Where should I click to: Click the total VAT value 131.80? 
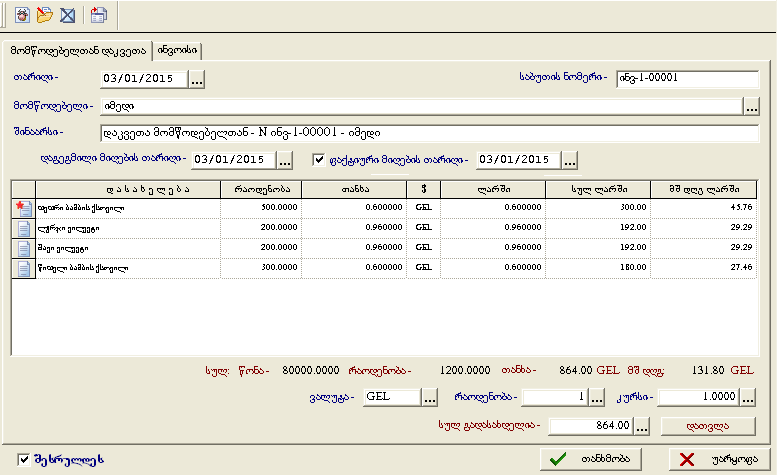point(708,370)
